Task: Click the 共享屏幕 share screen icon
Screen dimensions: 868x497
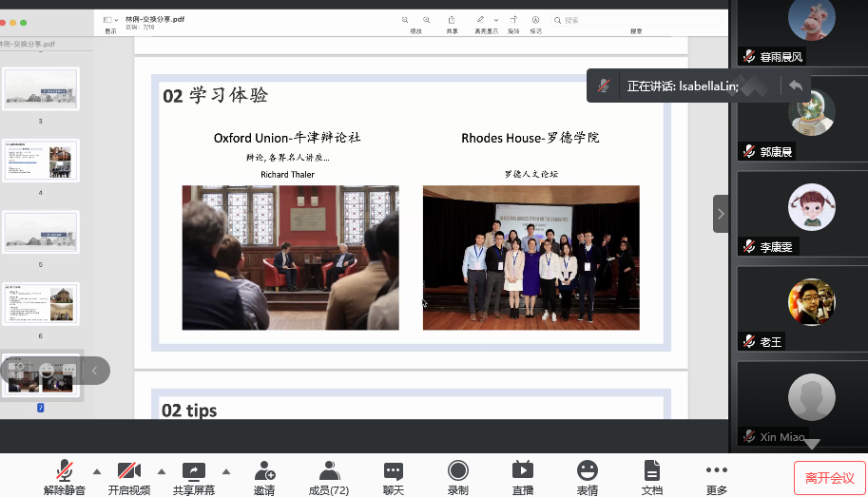Action: 194,472
